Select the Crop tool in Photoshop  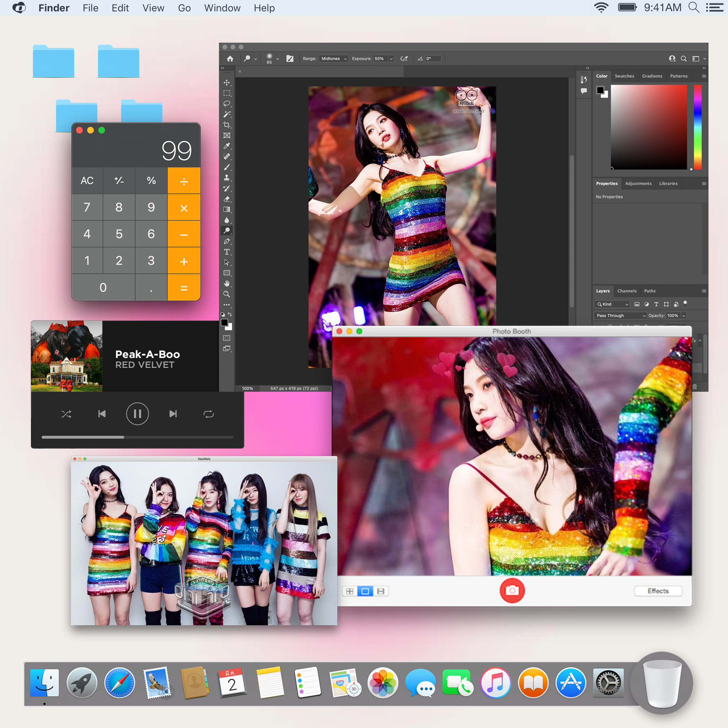point(226,125)
